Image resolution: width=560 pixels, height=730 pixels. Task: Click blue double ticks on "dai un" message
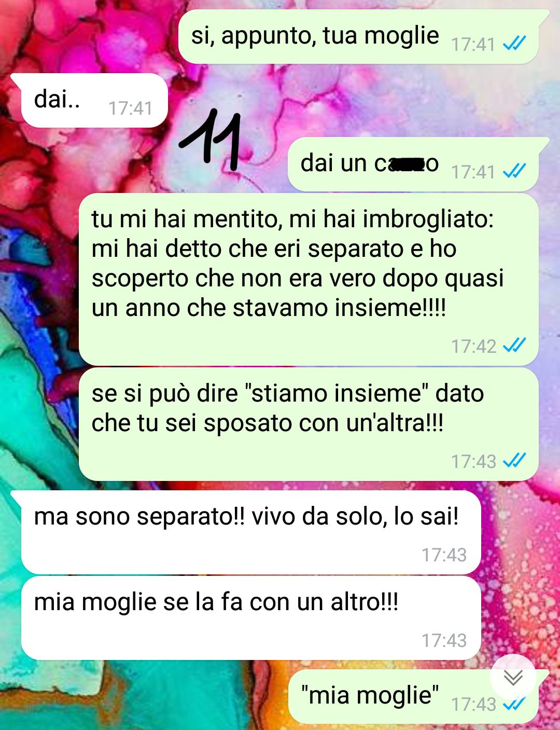coord(515,170)
